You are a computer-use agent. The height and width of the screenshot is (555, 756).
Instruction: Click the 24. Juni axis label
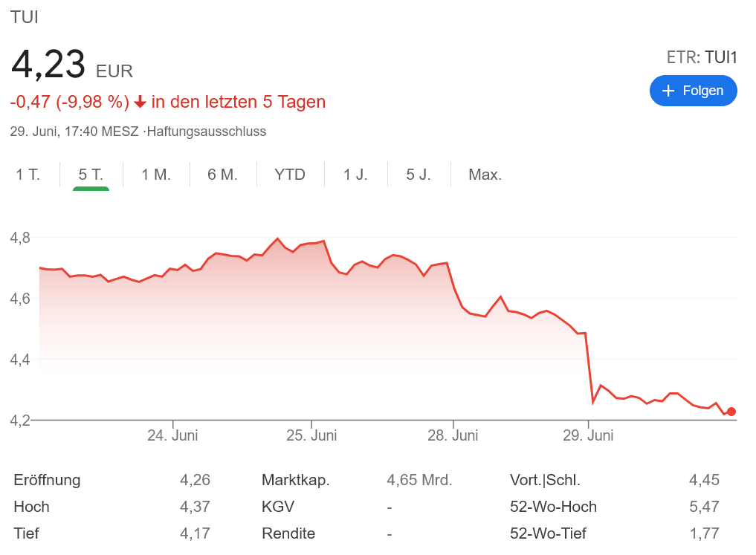pos(172,435)
